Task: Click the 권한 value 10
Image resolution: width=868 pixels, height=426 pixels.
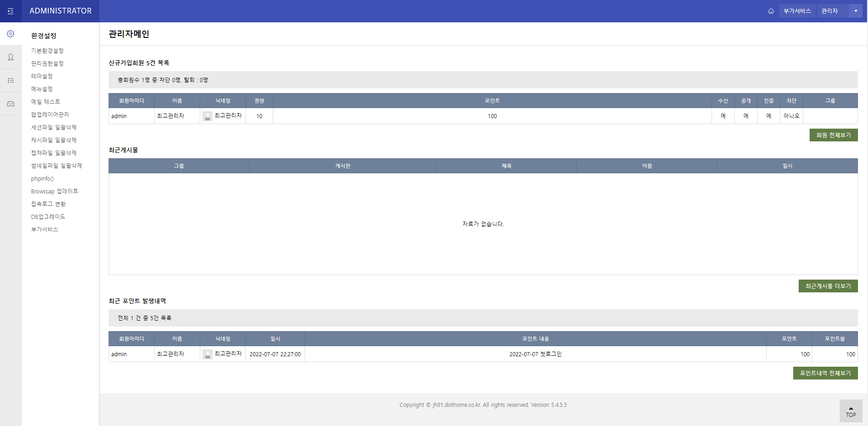Action: click(x=259, y=116)
